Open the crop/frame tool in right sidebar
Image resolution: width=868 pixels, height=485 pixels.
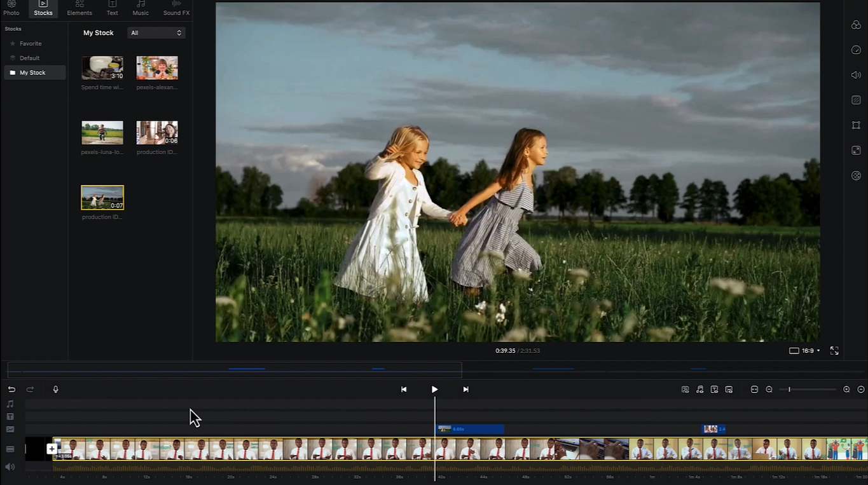(855, 125)
